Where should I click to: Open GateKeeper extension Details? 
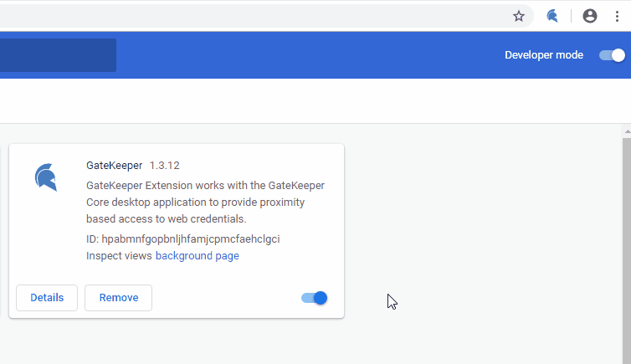pos(47,298)
